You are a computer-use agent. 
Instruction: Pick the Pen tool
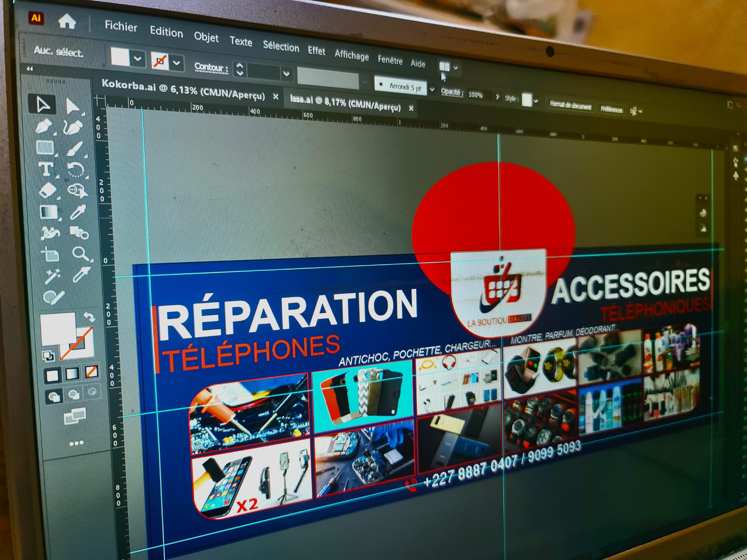[43, 127]
